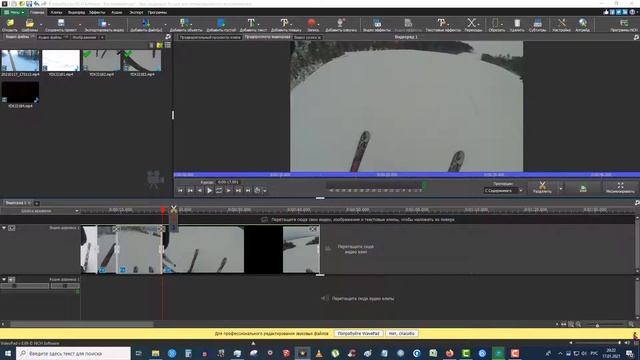The height and width of the screenshot is (360, 640).
Task: Click the Windows taskbar search box
Action: tap(74, 353)
